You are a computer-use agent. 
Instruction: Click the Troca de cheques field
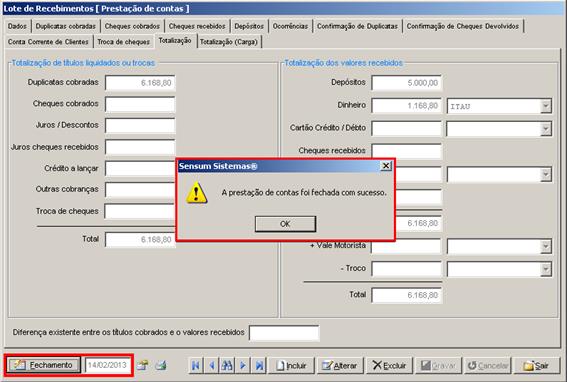tap(140, 211)
